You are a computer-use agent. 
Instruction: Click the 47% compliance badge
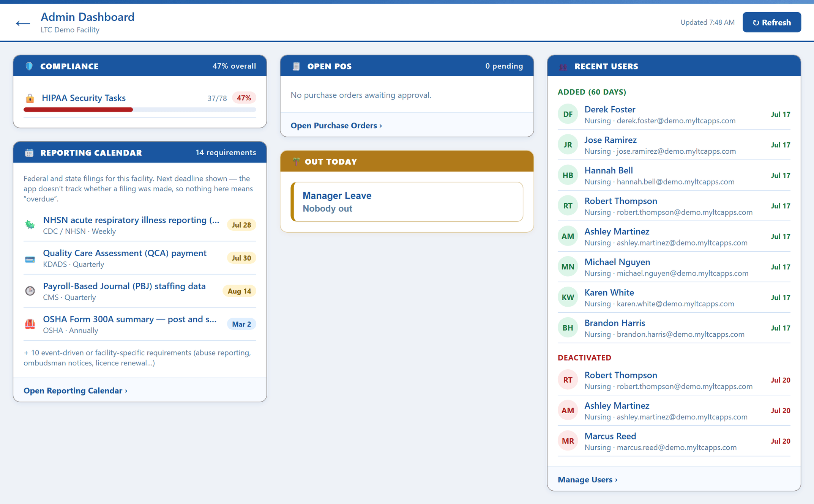pos(244,98)
